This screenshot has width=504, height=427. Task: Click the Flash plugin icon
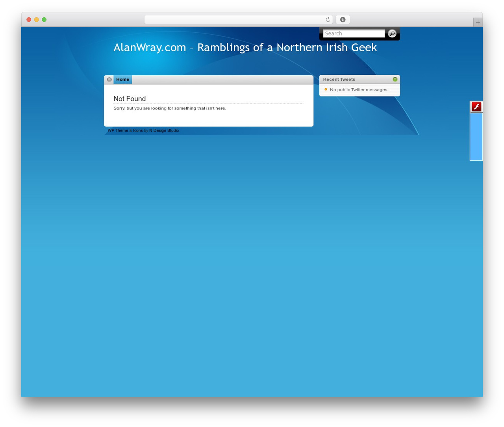pyautogui.click(x=476, y=107)
